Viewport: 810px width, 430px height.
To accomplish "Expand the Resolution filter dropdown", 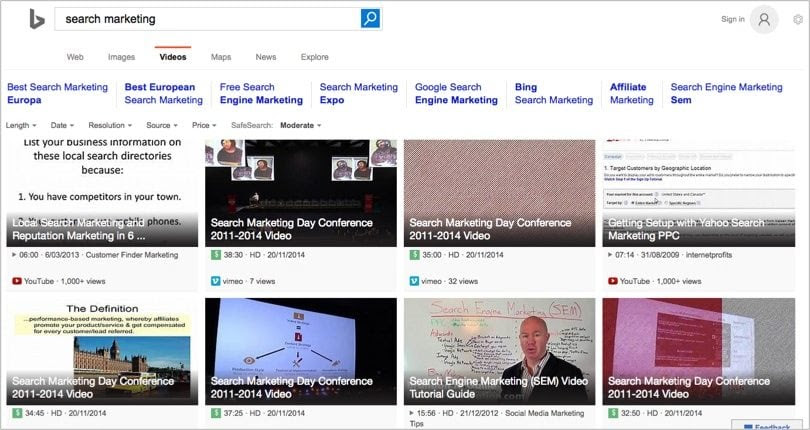I will coord(110,125).
